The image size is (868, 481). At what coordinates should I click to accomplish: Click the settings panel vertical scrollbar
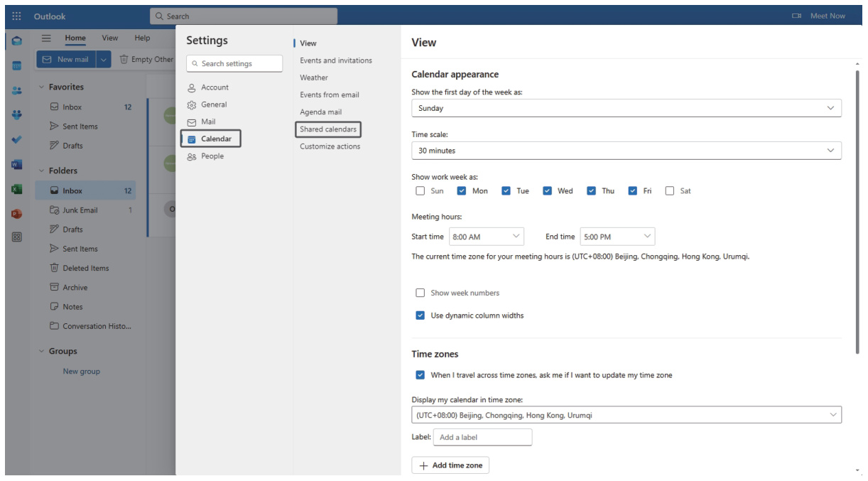(x=857, y=206)
